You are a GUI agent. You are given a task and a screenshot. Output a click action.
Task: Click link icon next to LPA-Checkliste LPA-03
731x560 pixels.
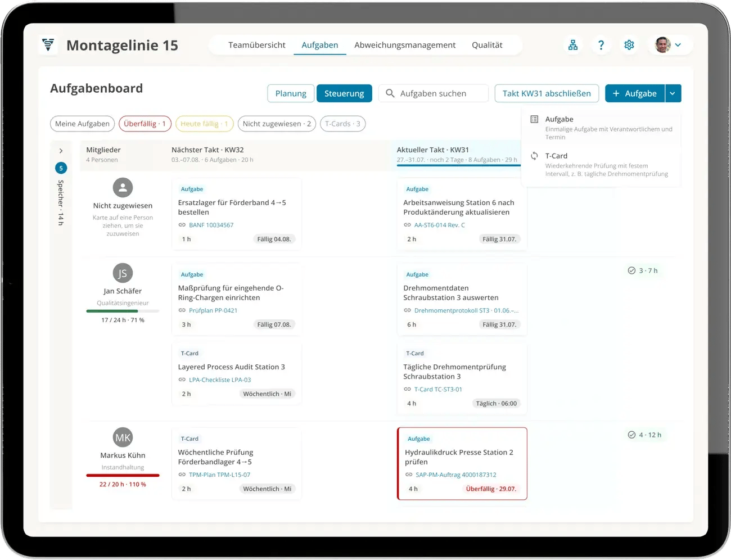coord(182,380)
